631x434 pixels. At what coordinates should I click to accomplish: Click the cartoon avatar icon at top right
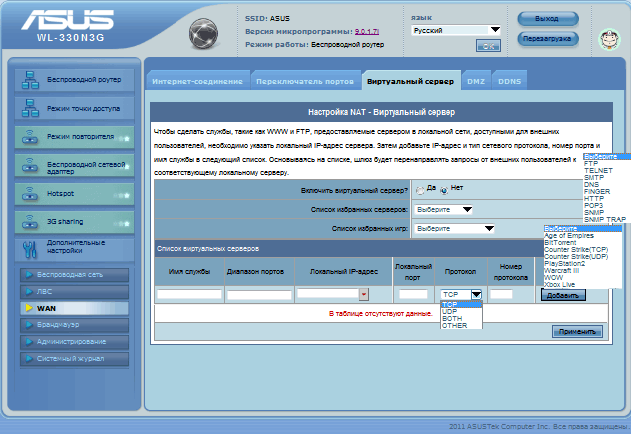click(x=609, y=40)
